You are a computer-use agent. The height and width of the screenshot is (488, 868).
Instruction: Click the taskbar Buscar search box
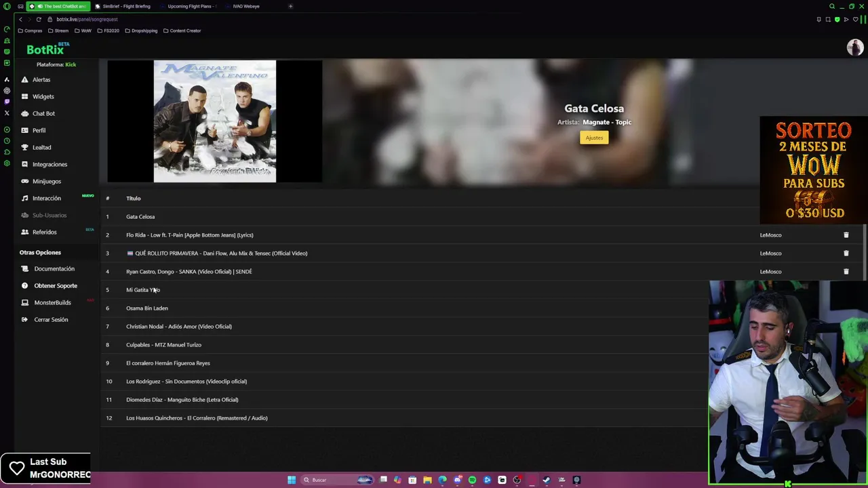coord(337,480)
